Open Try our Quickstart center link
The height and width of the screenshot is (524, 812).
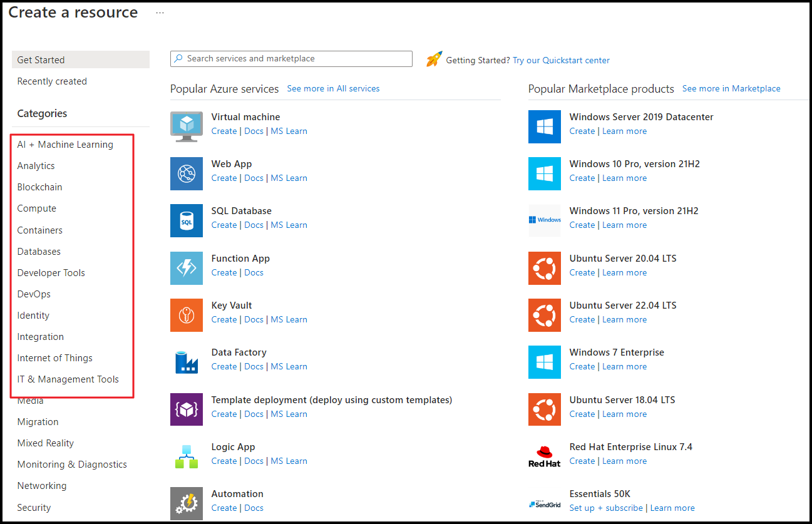[561, 60]
